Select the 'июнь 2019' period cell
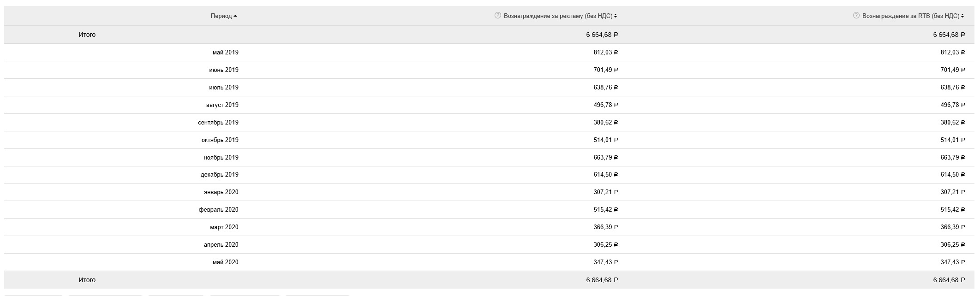This screenshot has height=296, width=980. pos(223,70)
